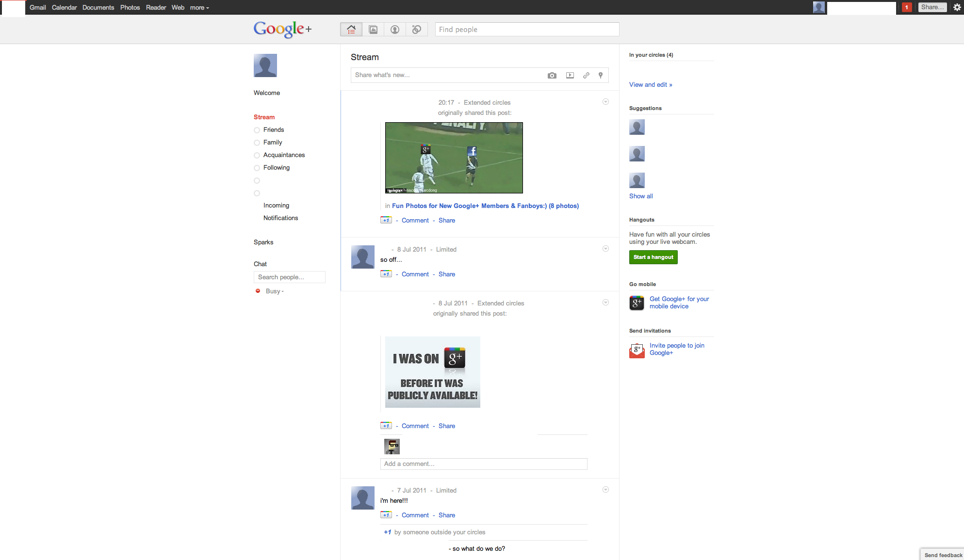Screen dimensions: 964x560
Task: Add link icon in share box
Action: 586,75
